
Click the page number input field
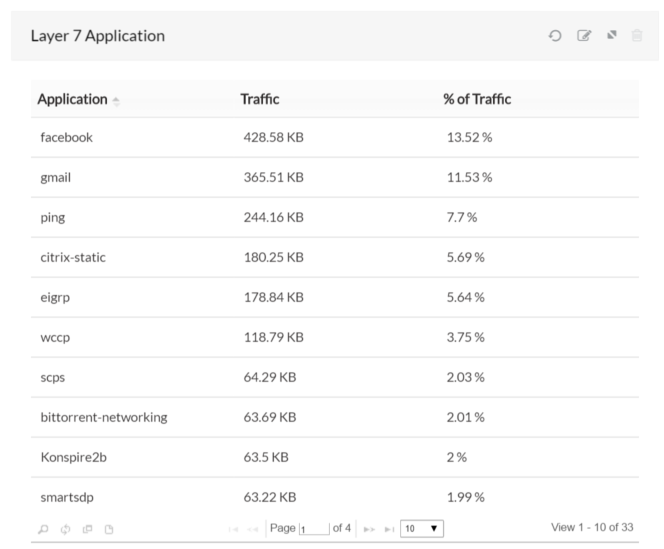click(312, 527)
